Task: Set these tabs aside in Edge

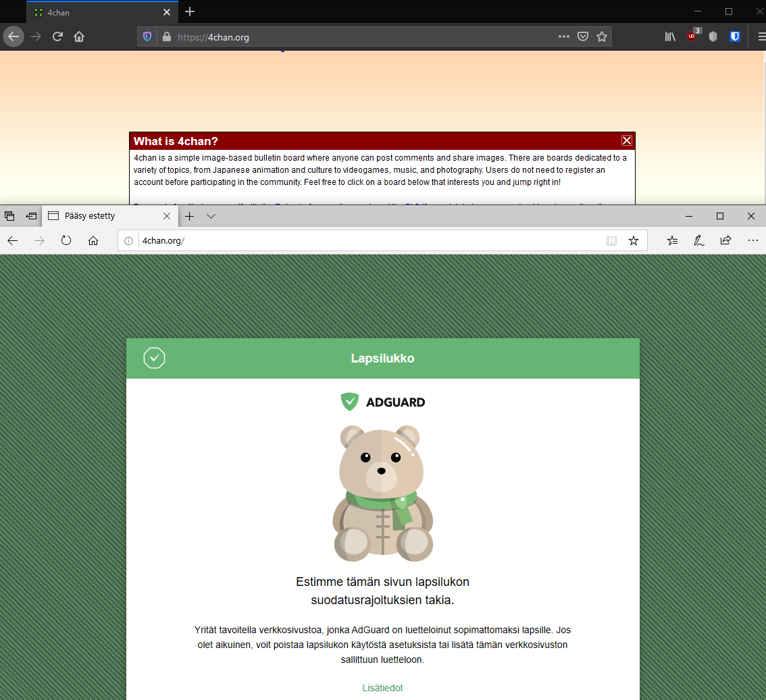Action: tap(31, 216)
